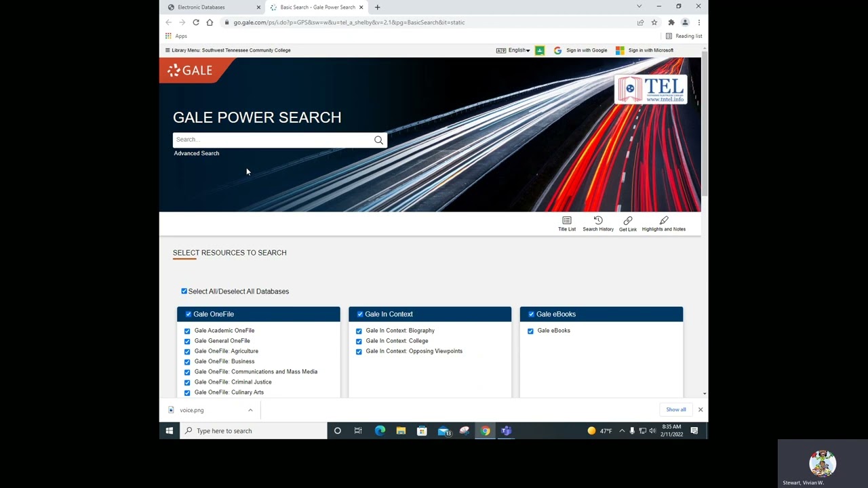Uncheck Gale In Context: College
The image size is (868, 488).
point(359,341)
